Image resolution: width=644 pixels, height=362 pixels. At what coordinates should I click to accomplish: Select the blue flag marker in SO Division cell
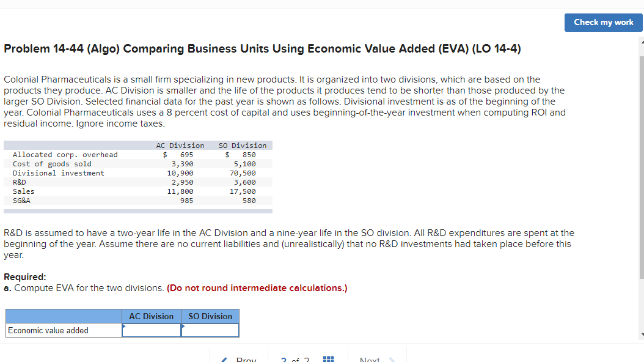click(x=182, y=326)
